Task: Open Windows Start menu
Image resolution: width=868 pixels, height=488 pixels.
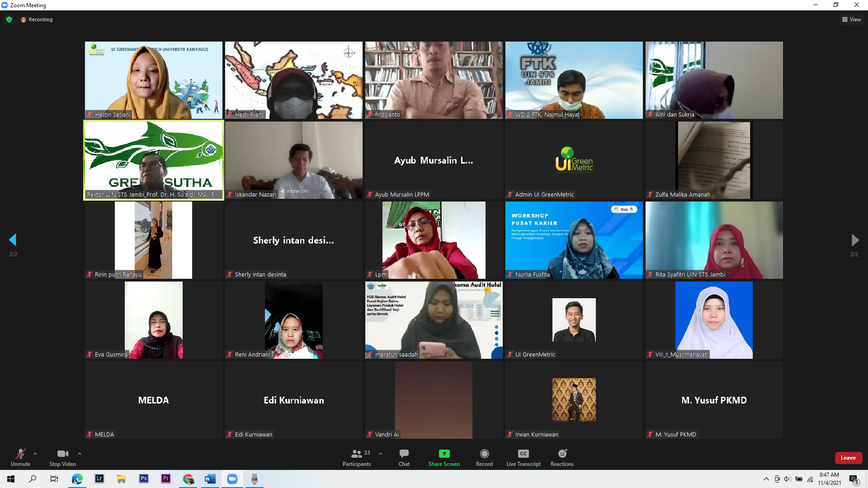Action: 11,479
